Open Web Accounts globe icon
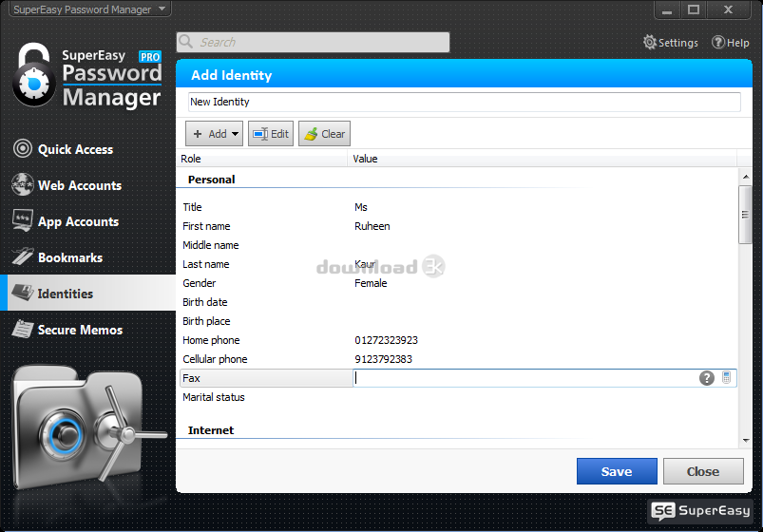This screenshot has height=532, width=763. 23,185
